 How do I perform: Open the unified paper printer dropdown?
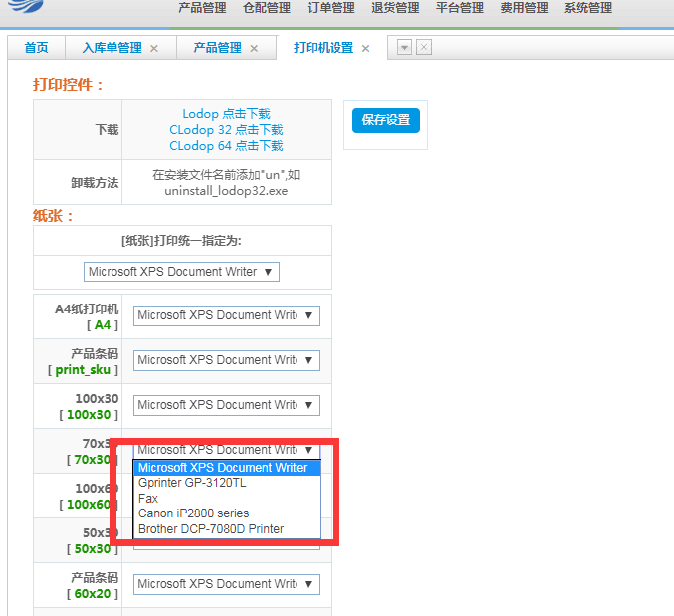[x=181, y=272]
